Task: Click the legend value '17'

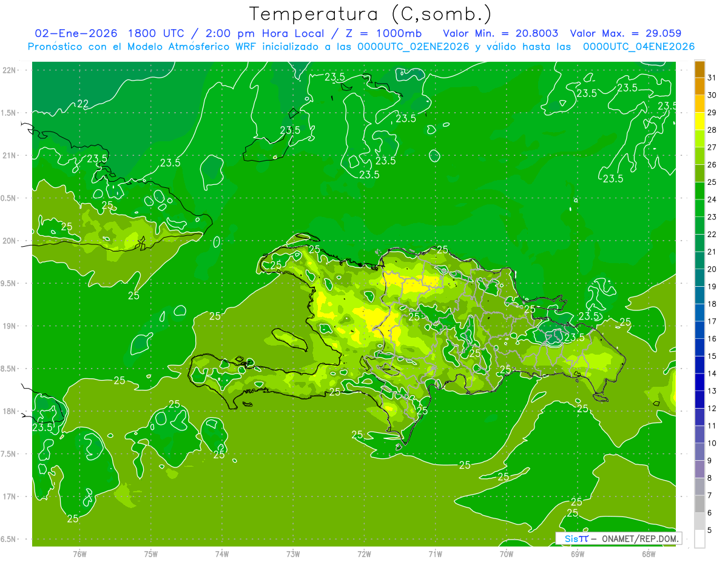Action: 712,321
